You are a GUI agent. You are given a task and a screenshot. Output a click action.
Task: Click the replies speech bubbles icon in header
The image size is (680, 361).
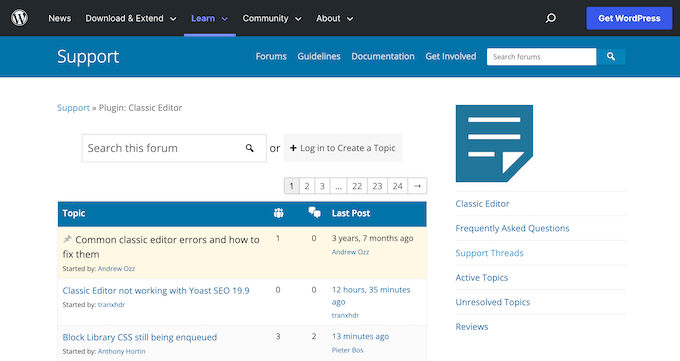coord(314,213)
